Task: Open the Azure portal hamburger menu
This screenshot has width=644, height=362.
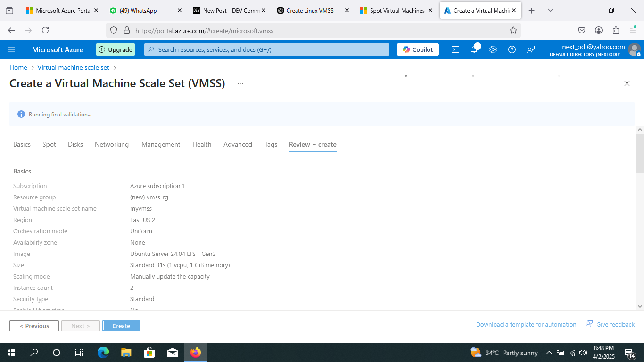Action: [x=12, y=49]
